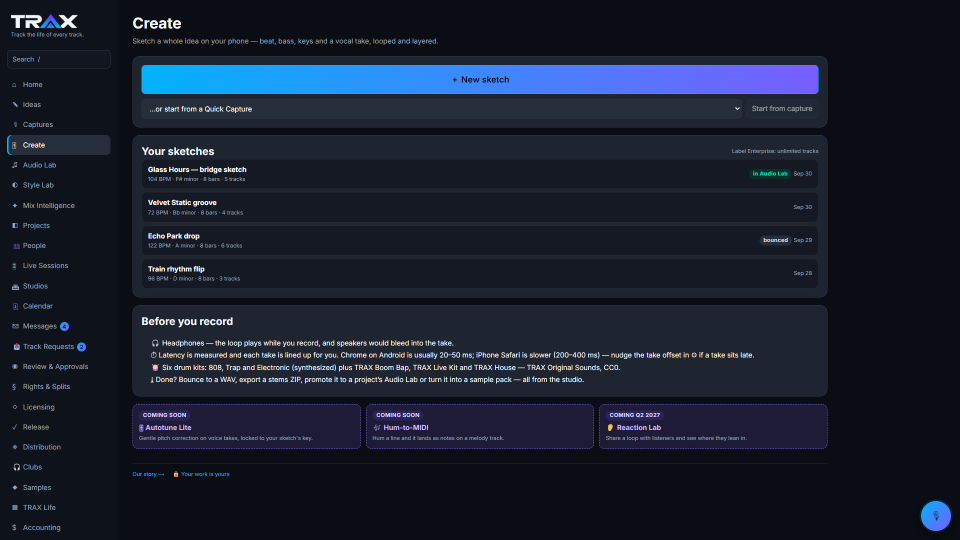Screen dimensions: 960x540
Task: Click the TRAX logo
Action: (x=44, y=22)
